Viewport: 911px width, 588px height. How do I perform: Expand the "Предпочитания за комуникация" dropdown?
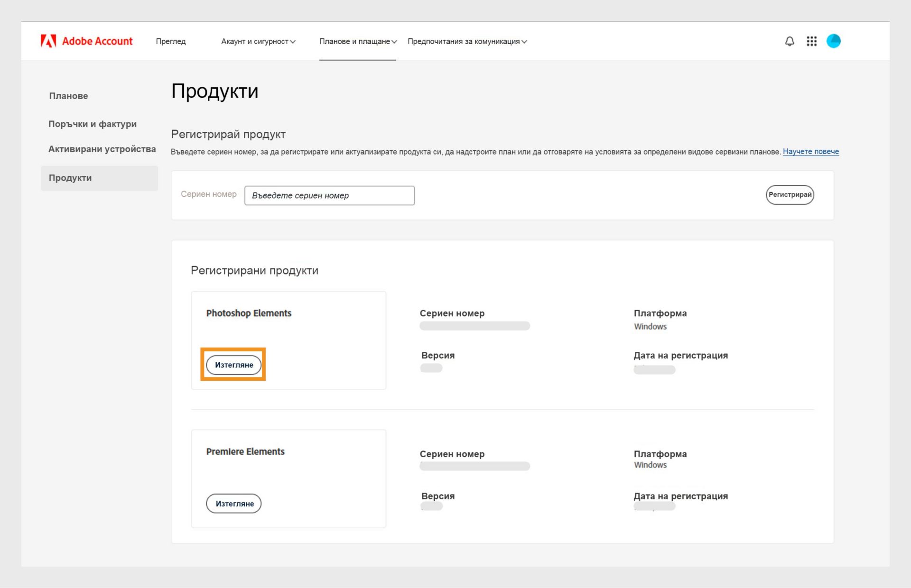[x=467, y=41]
